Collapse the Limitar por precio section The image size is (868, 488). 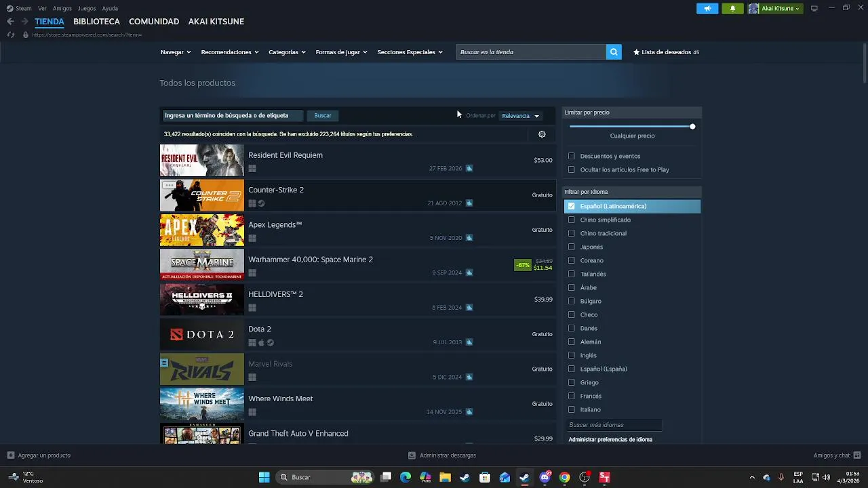click(x=632, y=113)
